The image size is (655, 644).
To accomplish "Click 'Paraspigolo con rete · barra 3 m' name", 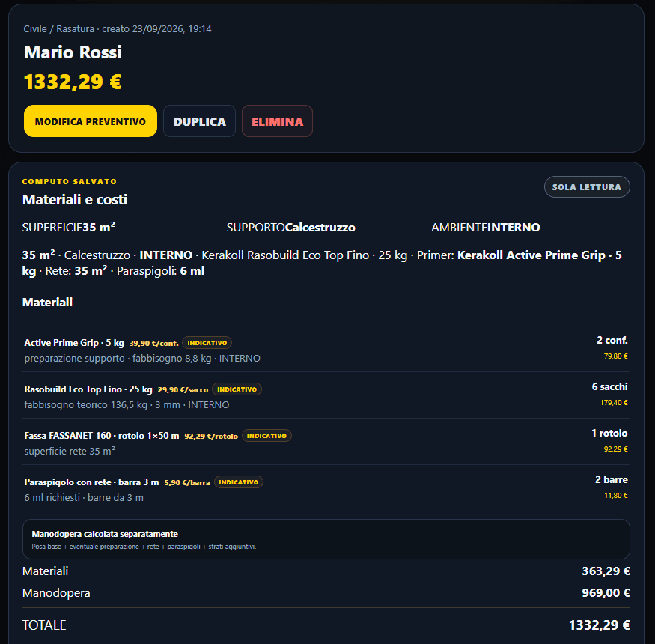I will (91, 482).
